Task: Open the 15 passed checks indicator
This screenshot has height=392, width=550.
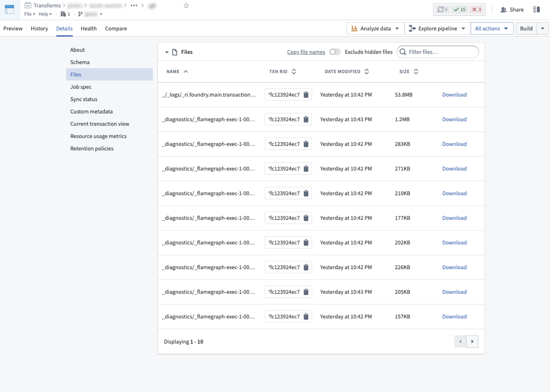Action: [x=459, y=9]
